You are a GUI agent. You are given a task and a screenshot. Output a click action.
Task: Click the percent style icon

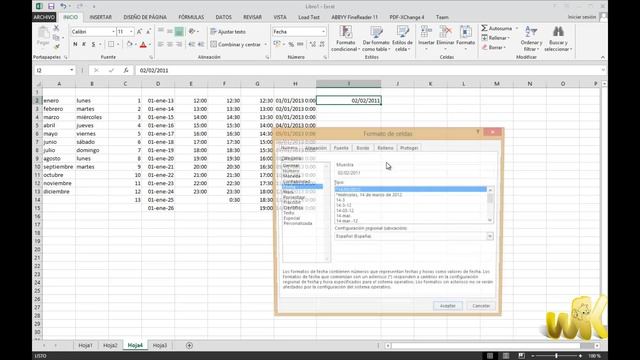click(291, 44)
